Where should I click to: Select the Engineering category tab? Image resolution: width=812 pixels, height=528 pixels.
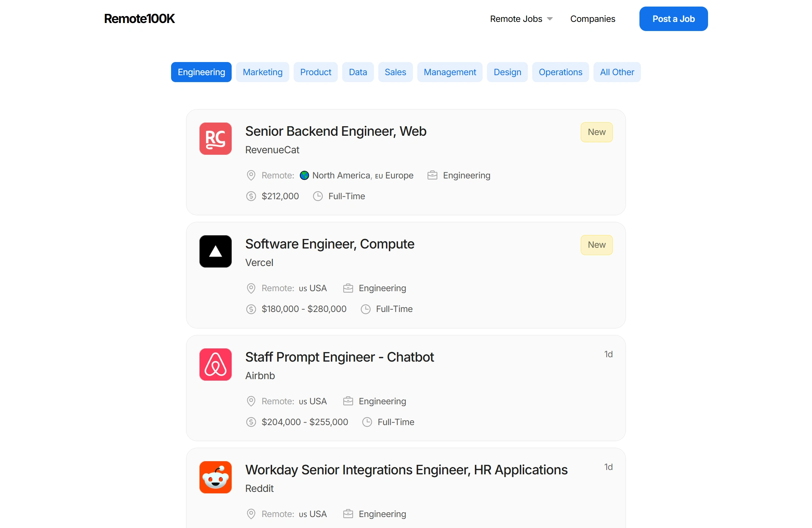tap(201, 72)
